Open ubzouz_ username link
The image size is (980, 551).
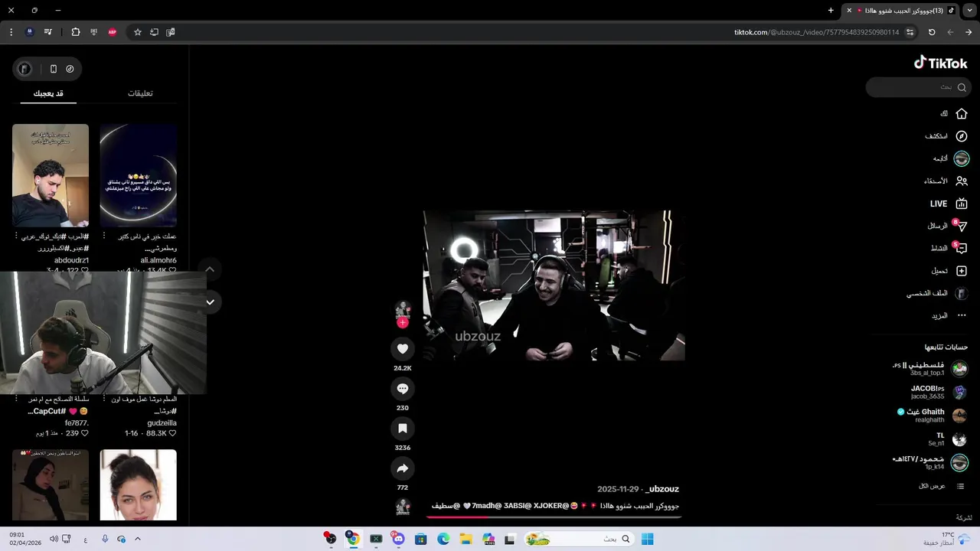coord(662,489)
